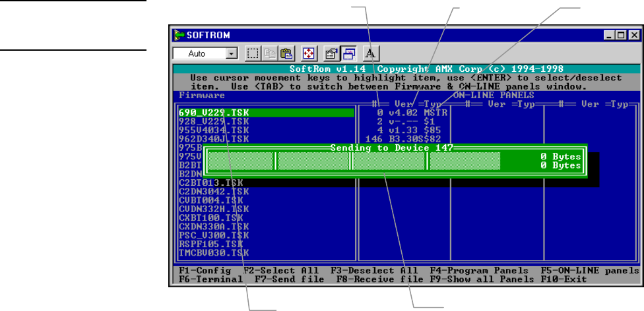Click the SoftRom v1.14 Copyright banner line

(x=426, y=69)
